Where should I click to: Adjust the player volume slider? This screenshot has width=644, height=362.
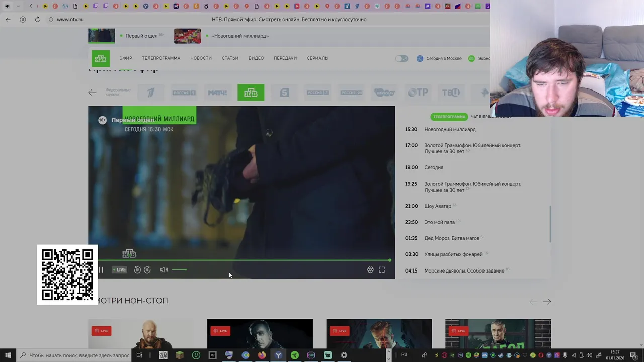[x=180, y=270]
